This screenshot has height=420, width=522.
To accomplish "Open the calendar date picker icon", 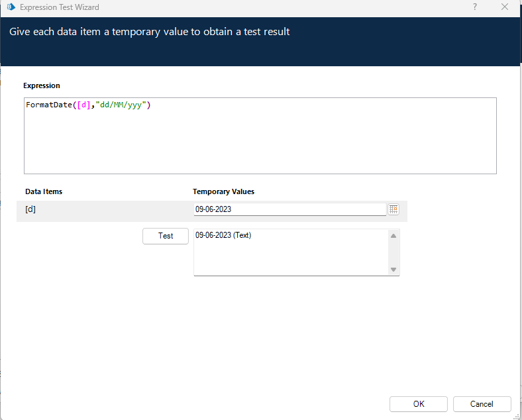I will click(x=393, y=209).
